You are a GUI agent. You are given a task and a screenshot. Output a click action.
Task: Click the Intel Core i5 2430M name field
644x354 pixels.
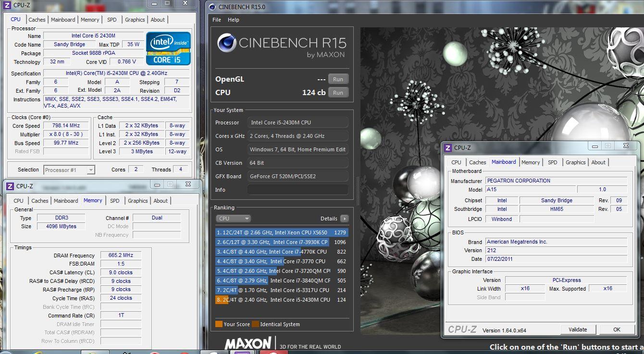pyautogui.click(x=94, y=36)
